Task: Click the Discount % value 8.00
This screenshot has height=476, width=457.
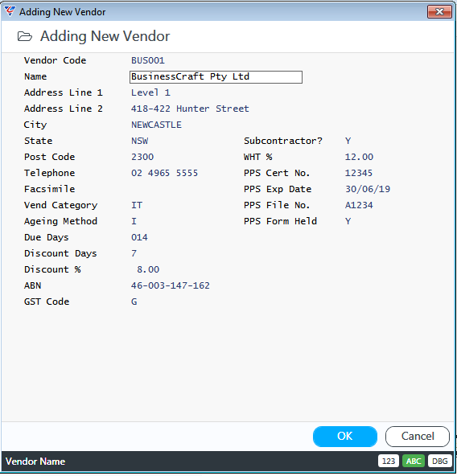Action: 148,269
